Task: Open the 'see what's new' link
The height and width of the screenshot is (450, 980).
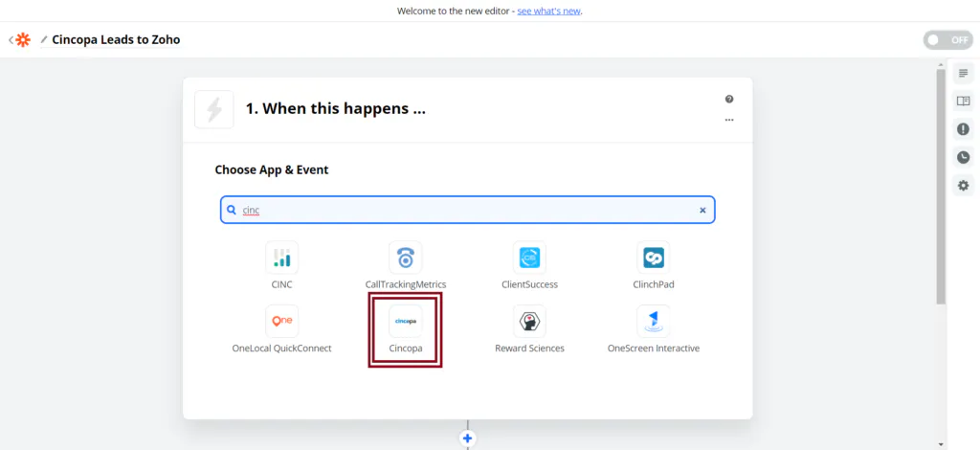Action: 548,11
